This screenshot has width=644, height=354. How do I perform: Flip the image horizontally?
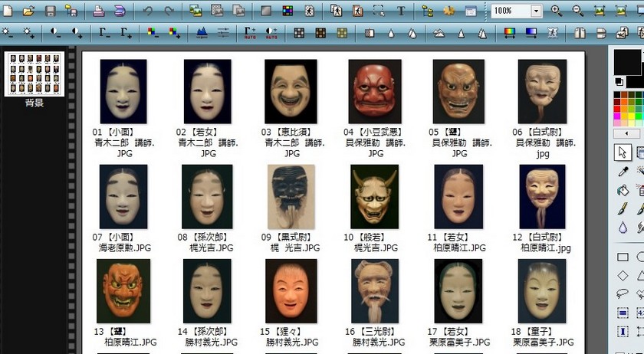pyautogui.click(x=580, y=32)
